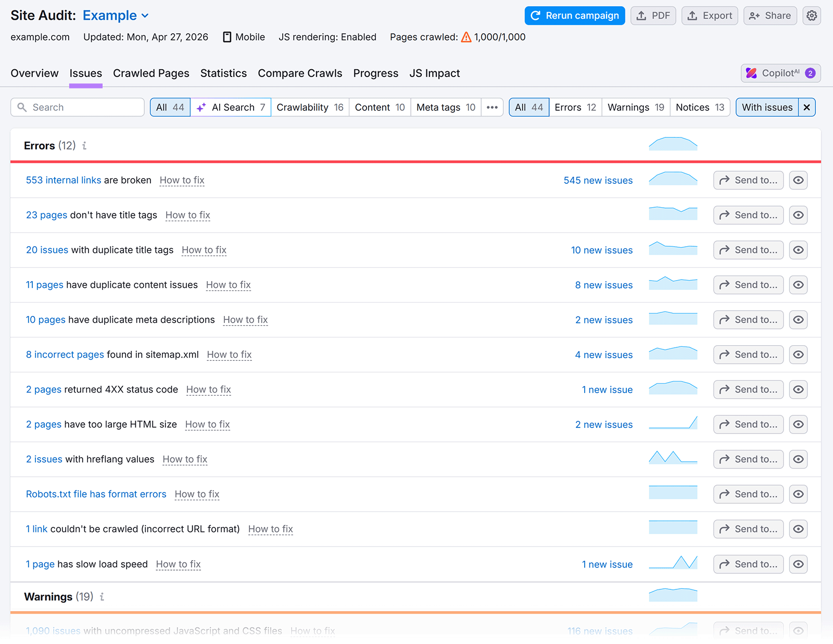833x644 pixels.
Task: Hide the broken internal links issue
Action: coord(799,180)
